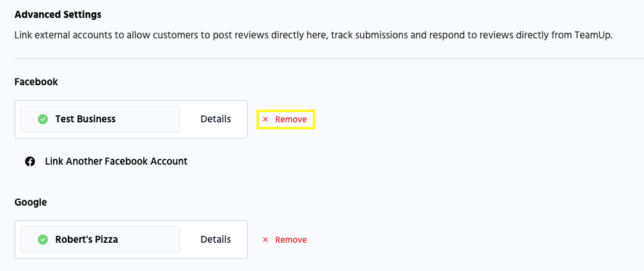Viewport: 644px width, 271px height.
Task: Remove the Test Business Facebook account
Action: click(x=285, y=120)
